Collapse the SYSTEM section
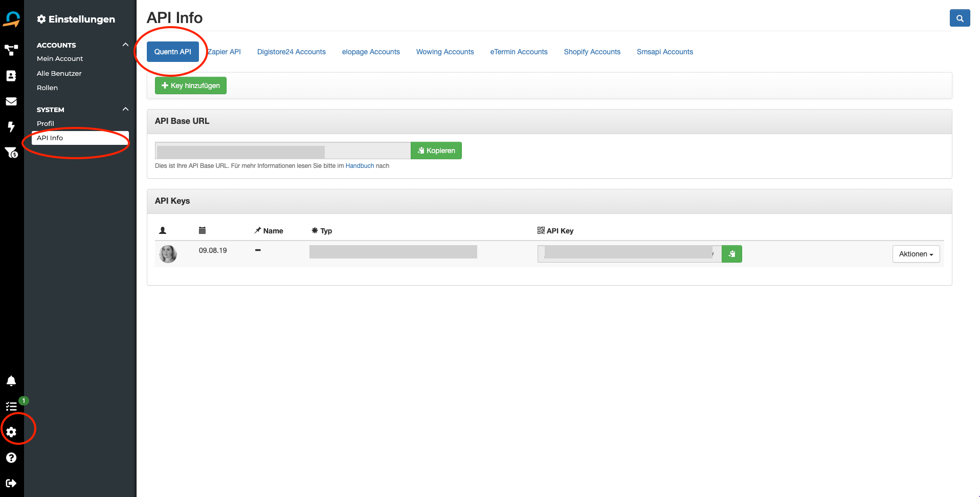980x497 pixels. point(125,109)
